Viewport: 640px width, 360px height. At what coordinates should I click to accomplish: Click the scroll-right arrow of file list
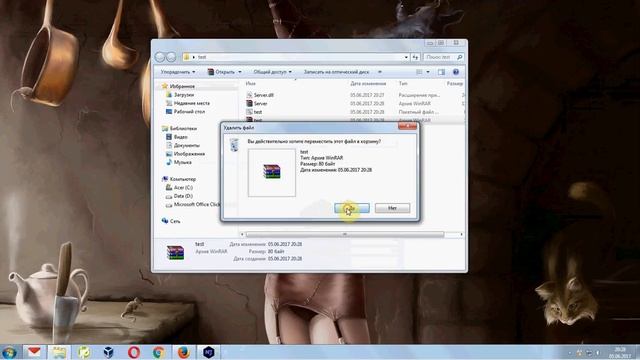tap(461, 234)
